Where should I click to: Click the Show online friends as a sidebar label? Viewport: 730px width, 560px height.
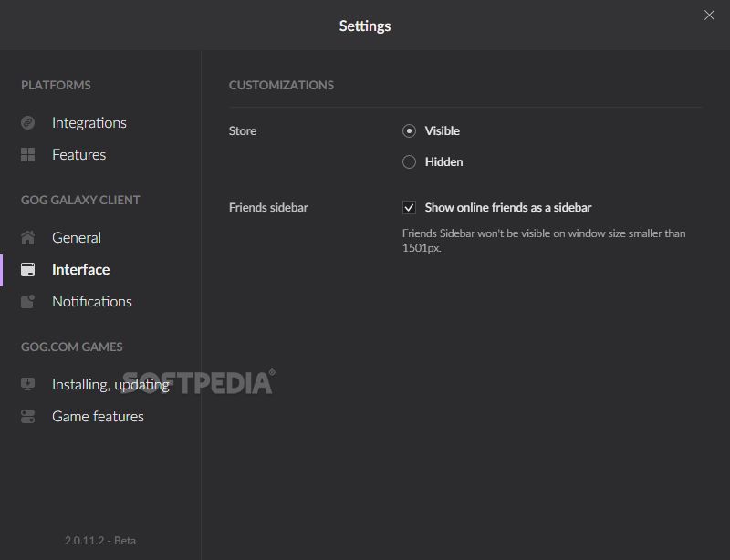pos(508,207)
